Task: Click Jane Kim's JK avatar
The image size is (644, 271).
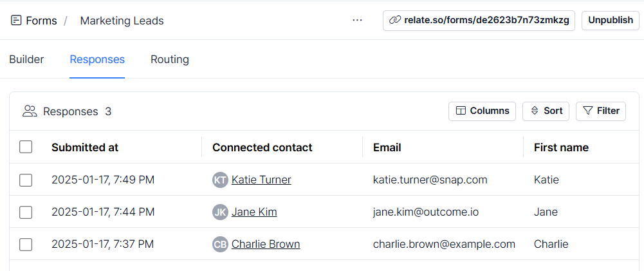Action: 220,212
